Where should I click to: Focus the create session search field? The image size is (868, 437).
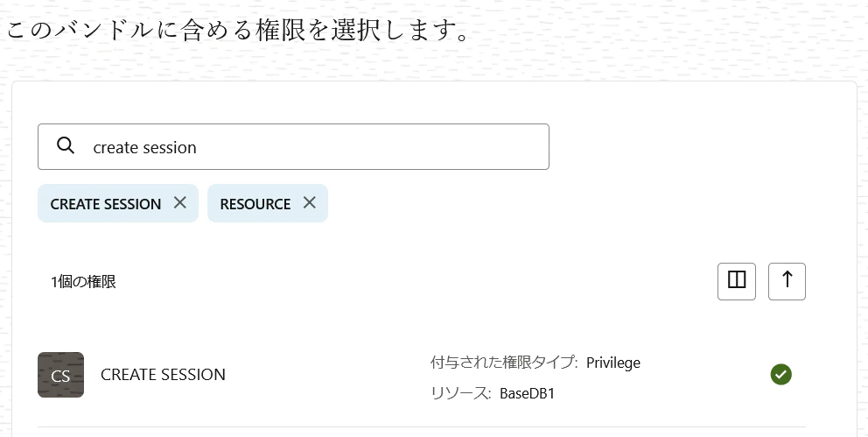coord(293,147)
